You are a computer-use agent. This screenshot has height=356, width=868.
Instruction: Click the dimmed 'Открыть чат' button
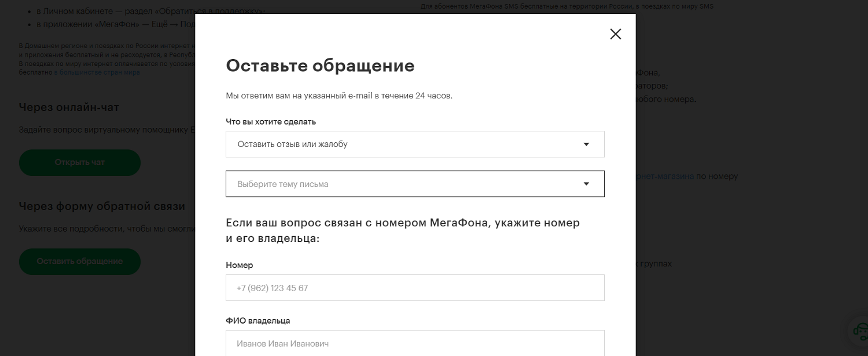80,163
